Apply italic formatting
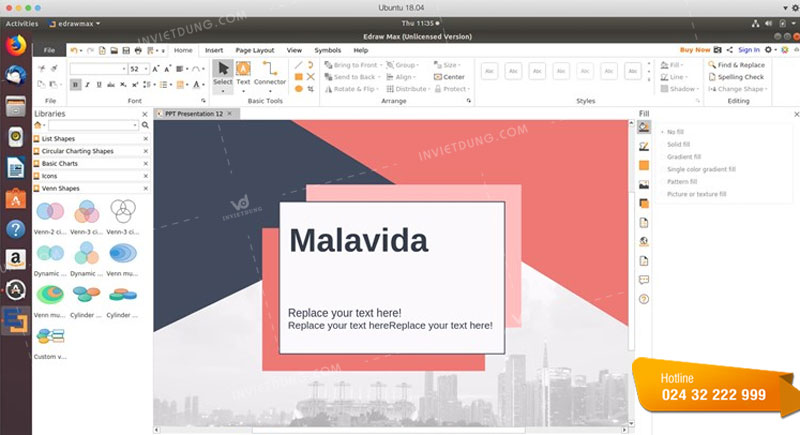The height and width of the screenshot is (435, 800). tap(87, 85)
